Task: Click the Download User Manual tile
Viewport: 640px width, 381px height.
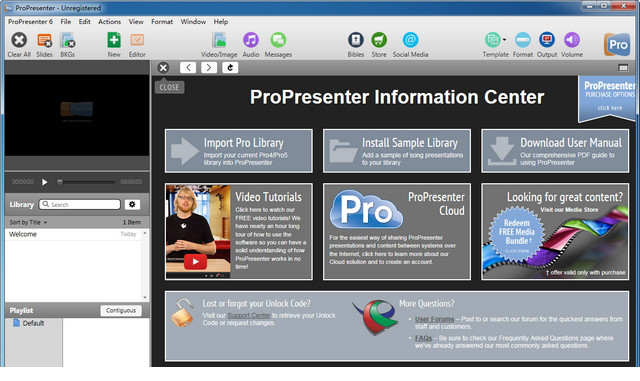Action: [x=555, y=151]
